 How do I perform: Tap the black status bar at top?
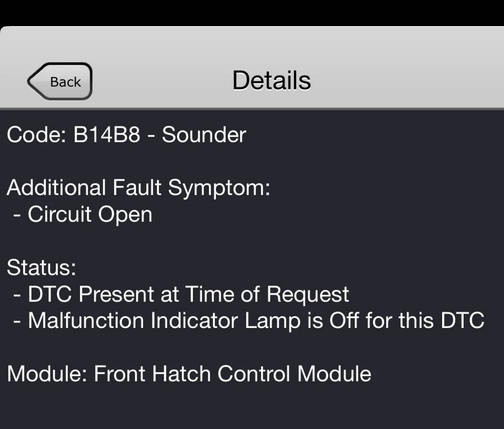click(252, 12)
